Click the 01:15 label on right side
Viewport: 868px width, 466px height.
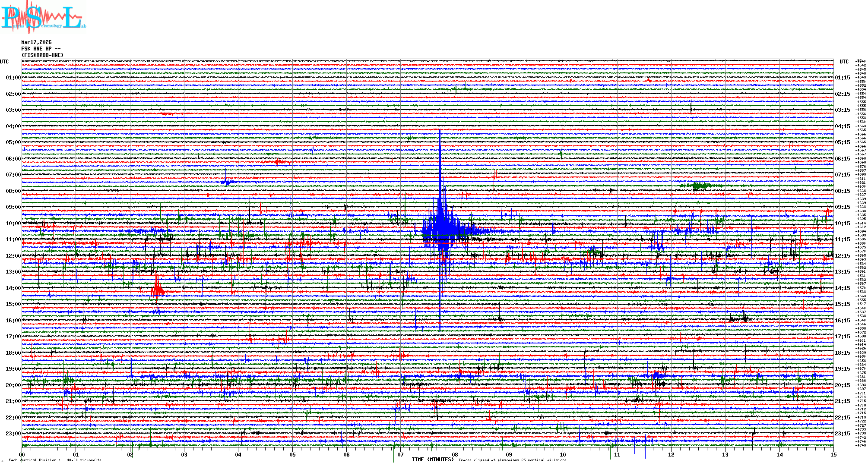(x=842, y=78)
